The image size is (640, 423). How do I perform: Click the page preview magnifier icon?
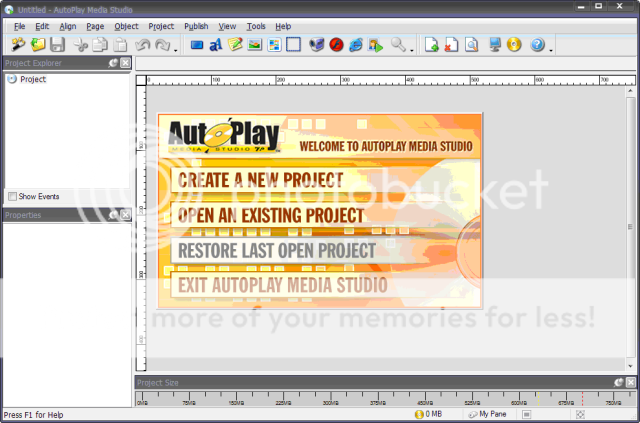(x=471, y=45)
